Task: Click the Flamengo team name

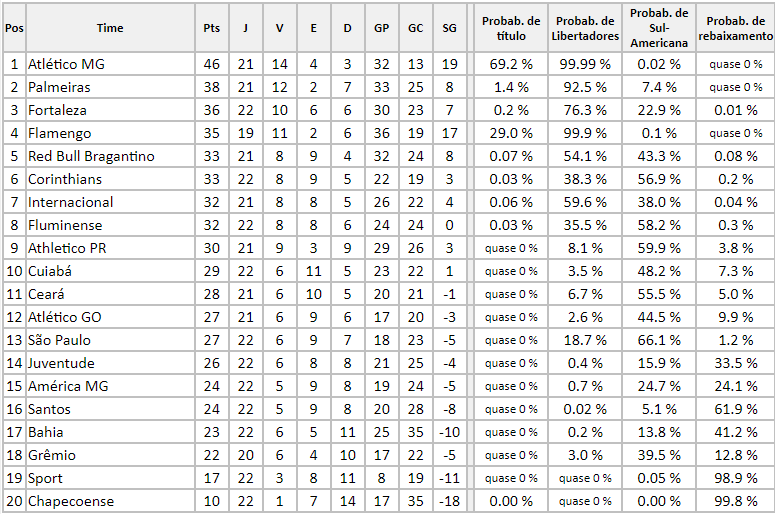Action: click(59, 133)
